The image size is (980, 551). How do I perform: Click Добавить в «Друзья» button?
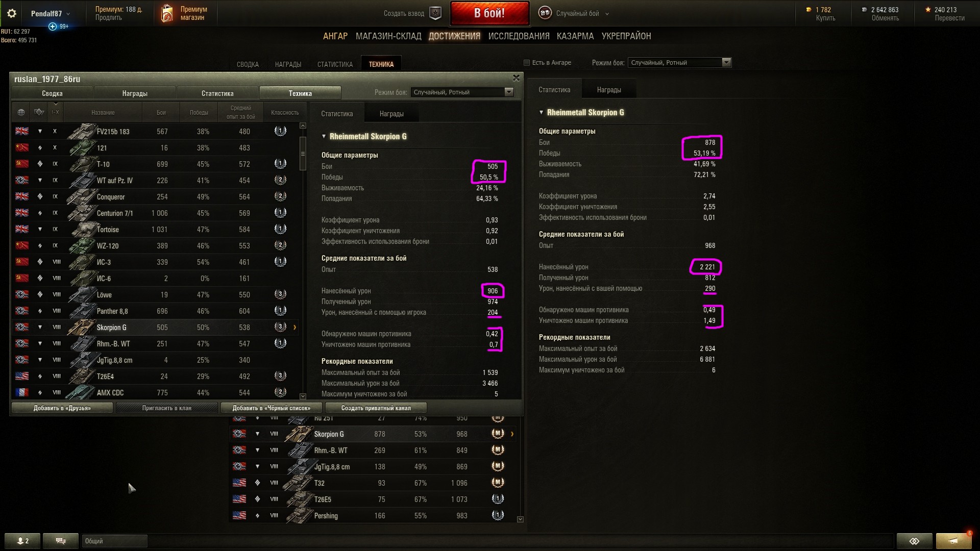coord(62,408)
